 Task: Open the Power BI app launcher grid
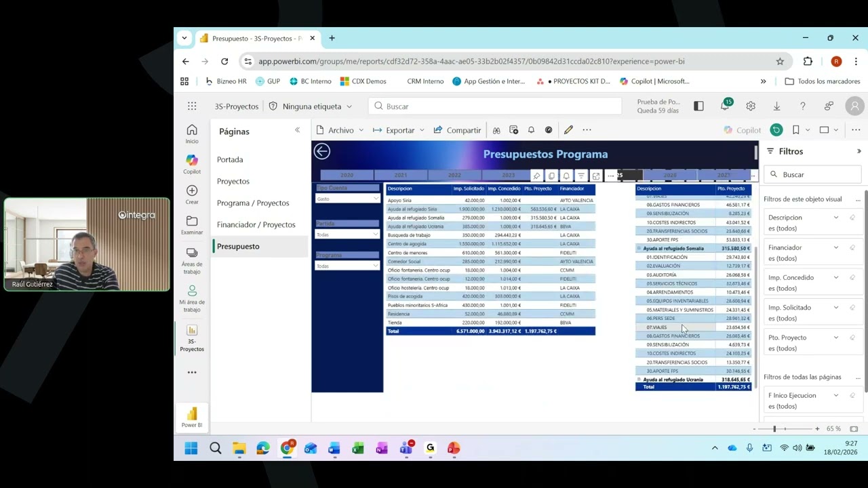click(192, 106)
